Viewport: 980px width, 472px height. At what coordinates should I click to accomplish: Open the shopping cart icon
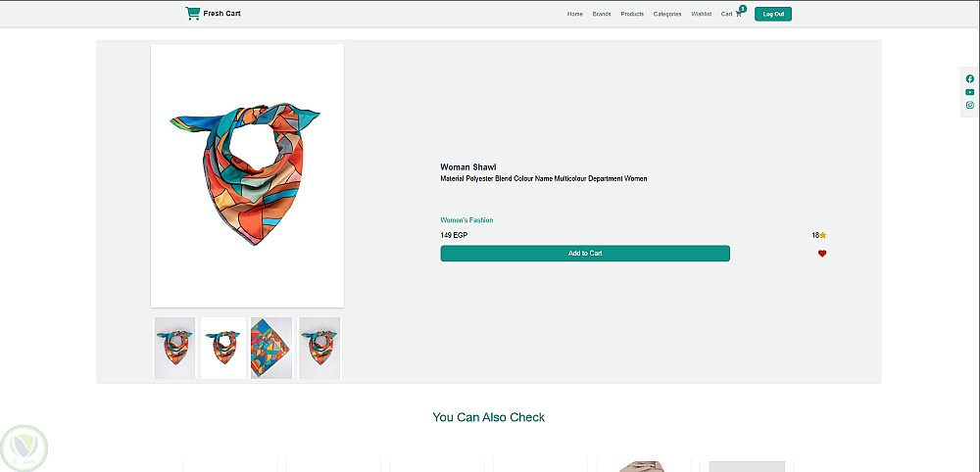[739, 14]
